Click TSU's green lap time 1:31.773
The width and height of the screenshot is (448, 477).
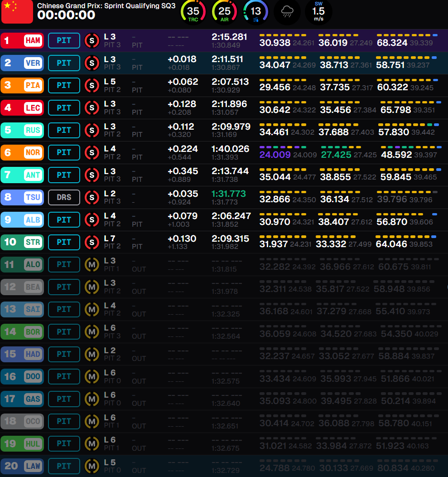(x=229, y=194)
